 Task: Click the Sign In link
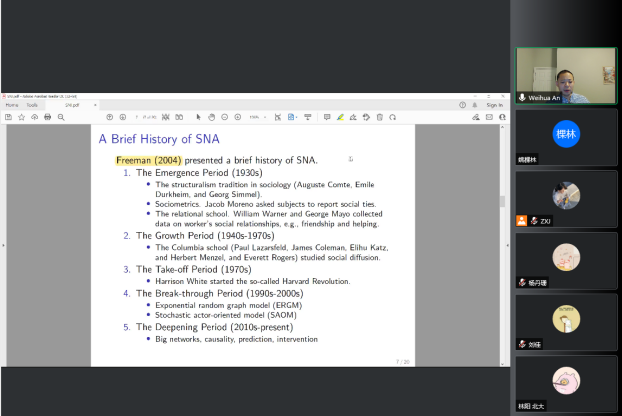[495, 105]
